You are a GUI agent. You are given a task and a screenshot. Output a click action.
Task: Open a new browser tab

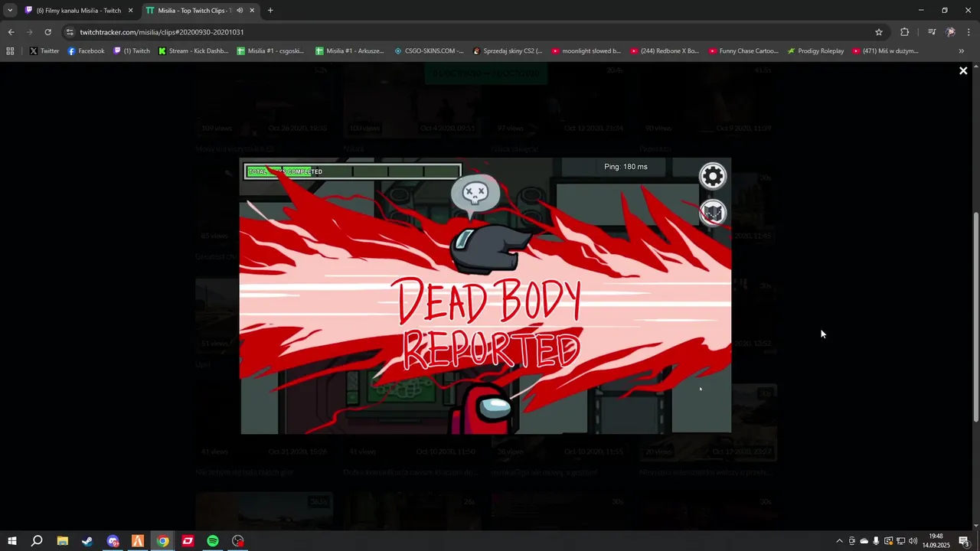click(270, 11)
